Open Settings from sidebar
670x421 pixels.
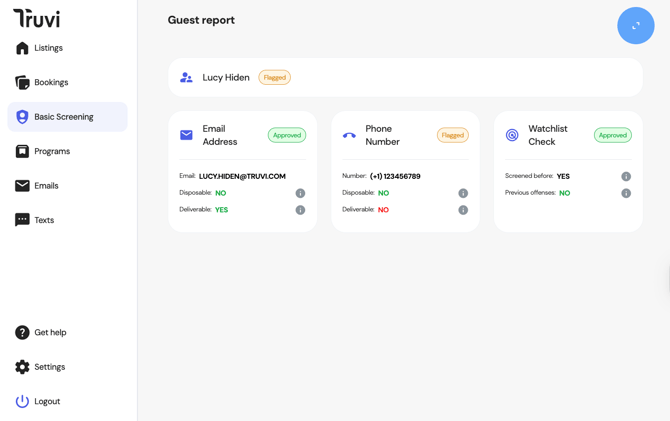(68, 367)
